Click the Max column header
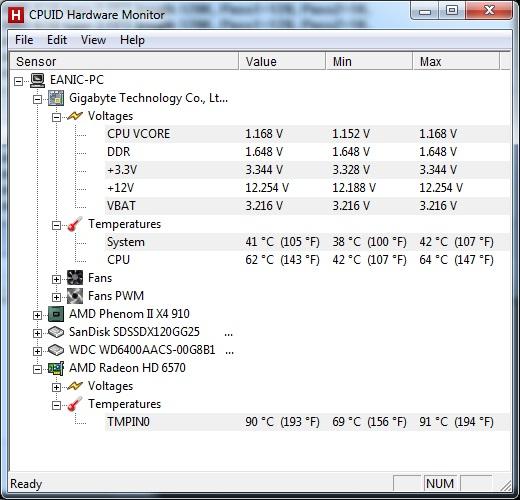The width and height of the screenshot is (520, 500). pyautogui.click(x=456, y=62)
